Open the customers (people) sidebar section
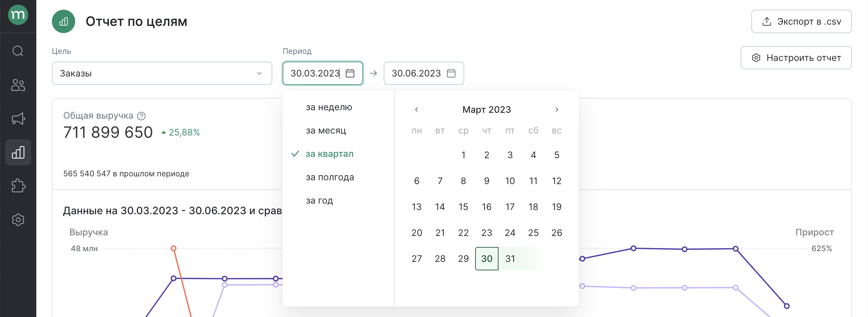868x317 pixels. [18, 85]
